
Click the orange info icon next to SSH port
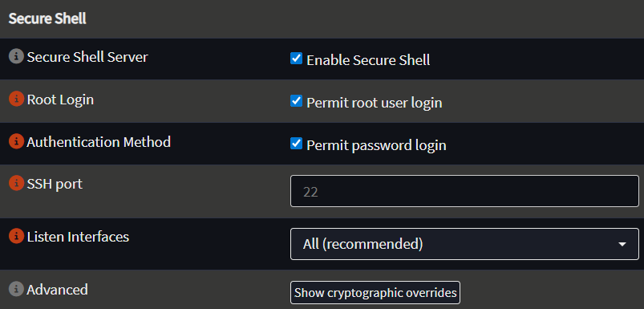pos(16,183)
